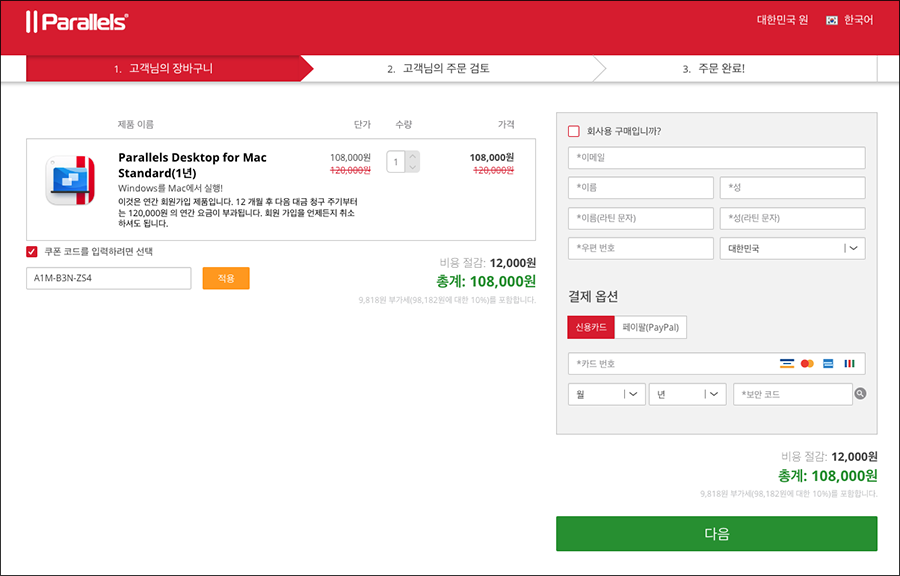Click the quantity field showing 1
The height and width of the screenshot is (576, 900).
click(396, 162)
